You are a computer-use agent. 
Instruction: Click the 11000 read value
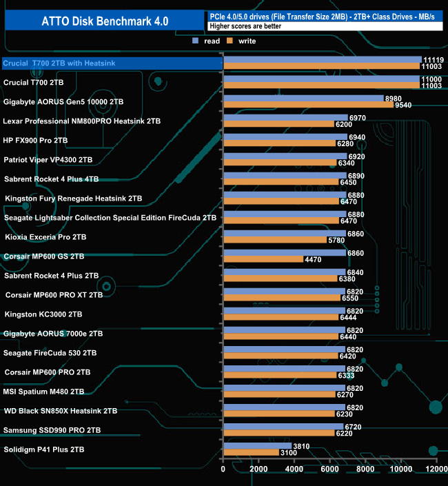pyautogui.click(x=431, y=79)
